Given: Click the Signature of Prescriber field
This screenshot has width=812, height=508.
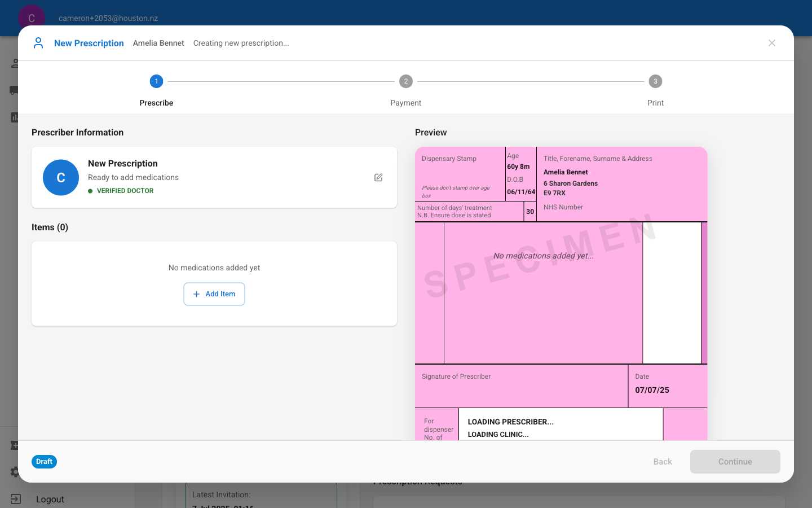Looking at the screenshot, I should 522,386.
